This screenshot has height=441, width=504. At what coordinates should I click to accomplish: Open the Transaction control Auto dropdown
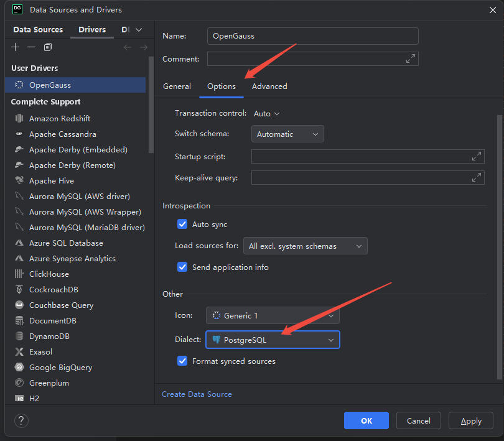click(x=266, y=113)
